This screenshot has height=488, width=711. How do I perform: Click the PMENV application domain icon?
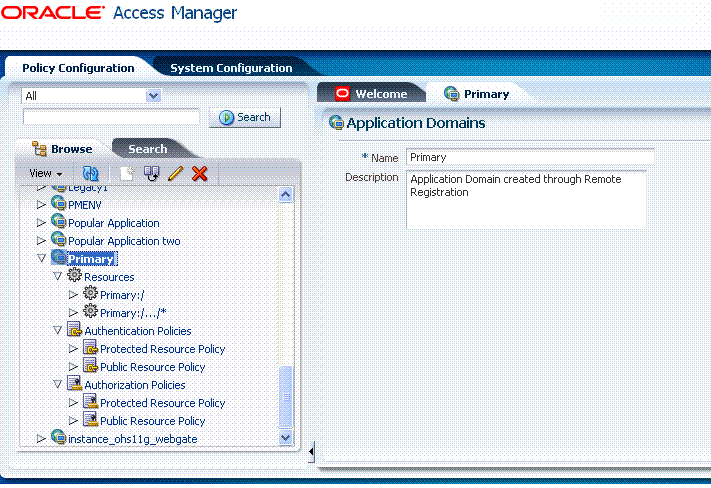(58, 203)
